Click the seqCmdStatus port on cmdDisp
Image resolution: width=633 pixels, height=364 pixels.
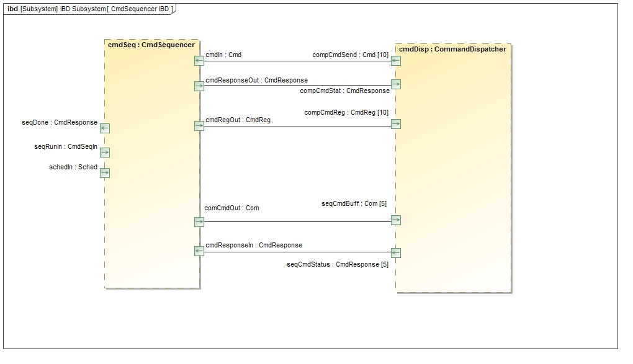point(396,253)
